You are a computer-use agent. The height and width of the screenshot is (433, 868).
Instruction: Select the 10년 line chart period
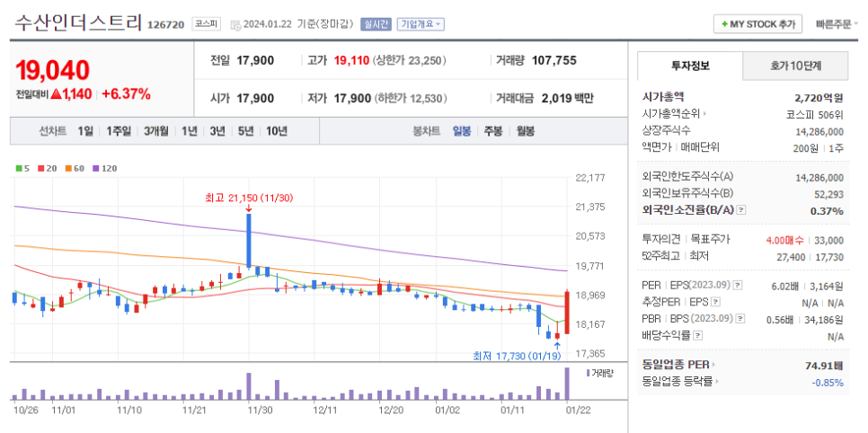pyautogui.click(x=276, y=131)
